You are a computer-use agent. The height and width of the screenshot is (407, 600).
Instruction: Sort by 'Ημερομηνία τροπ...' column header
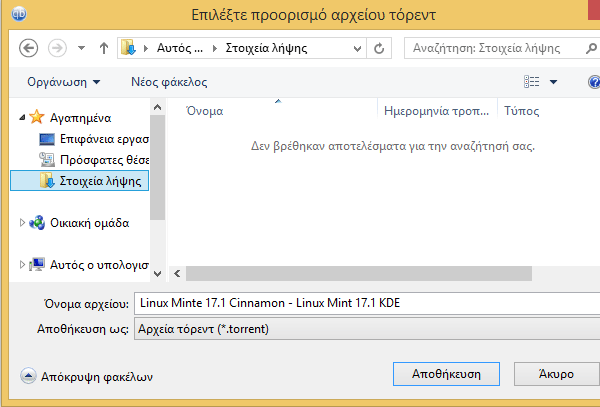436,111
